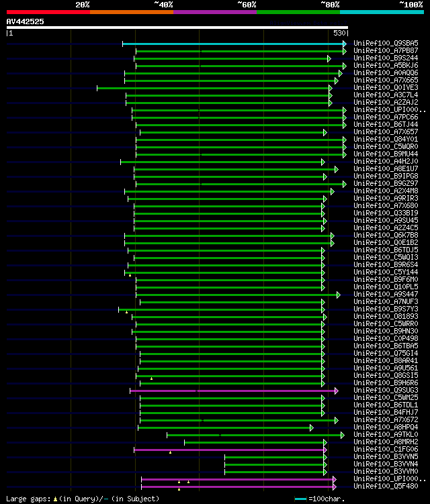
Task: Click the 'Large gaps' legend text
Action: (28, 499)
